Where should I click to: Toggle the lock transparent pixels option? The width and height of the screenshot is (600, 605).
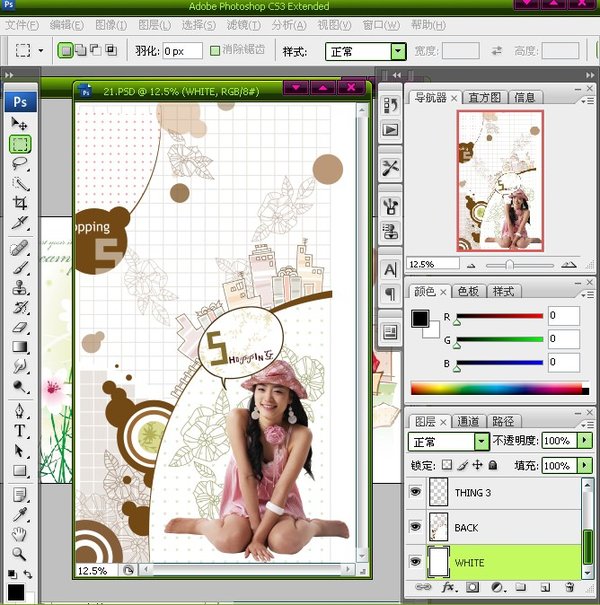tap(447, 466)
